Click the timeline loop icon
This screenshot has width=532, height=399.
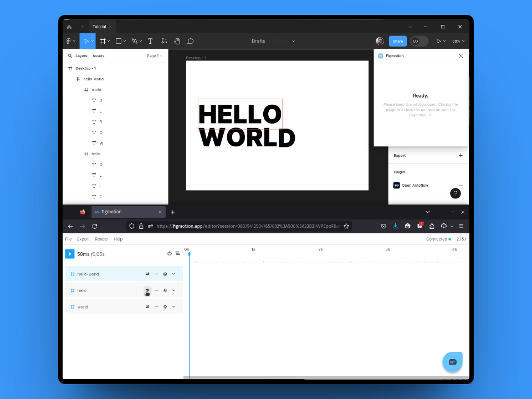click(x=170, y=253)
